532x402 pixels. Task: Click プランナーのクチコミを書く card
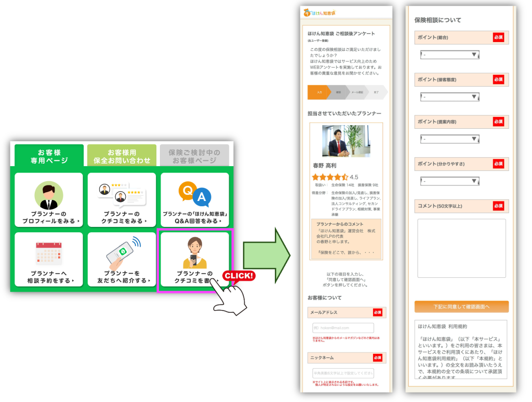195,260
